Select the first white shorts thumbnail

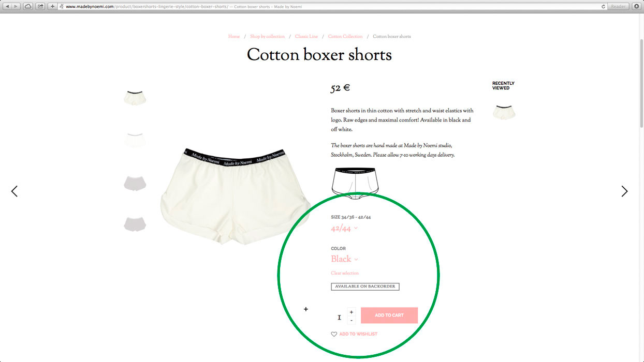[135, 98]
